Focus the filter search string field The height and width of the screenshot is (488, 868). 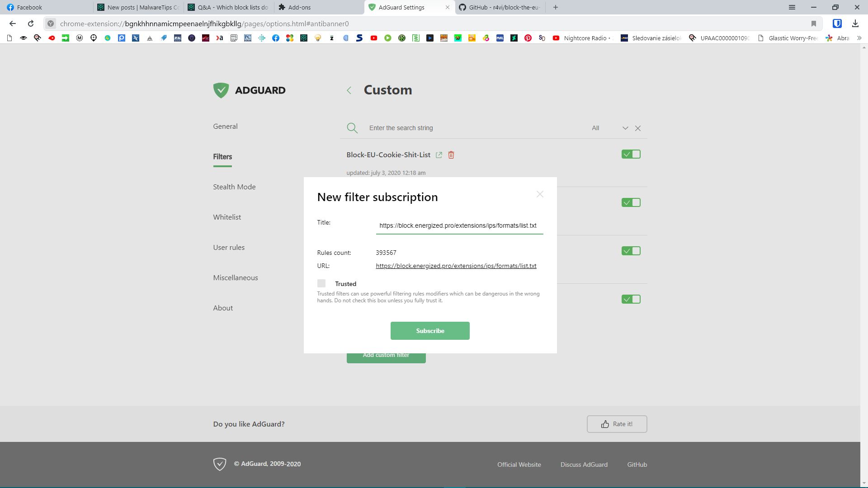475,128
